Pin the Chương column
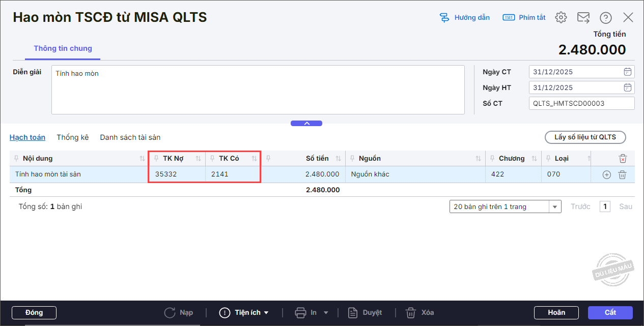 tap(492, 159)
